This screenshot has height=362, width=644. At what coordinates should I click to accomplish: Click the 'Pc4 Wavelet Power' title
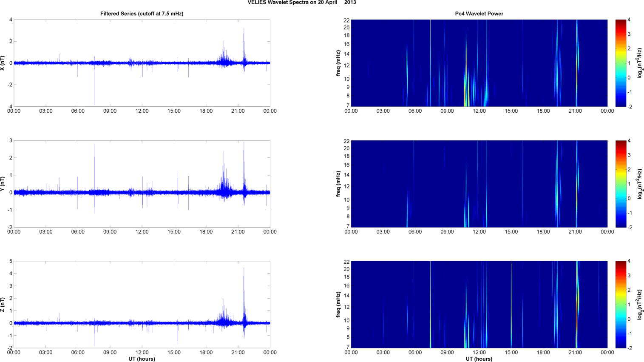479,14
